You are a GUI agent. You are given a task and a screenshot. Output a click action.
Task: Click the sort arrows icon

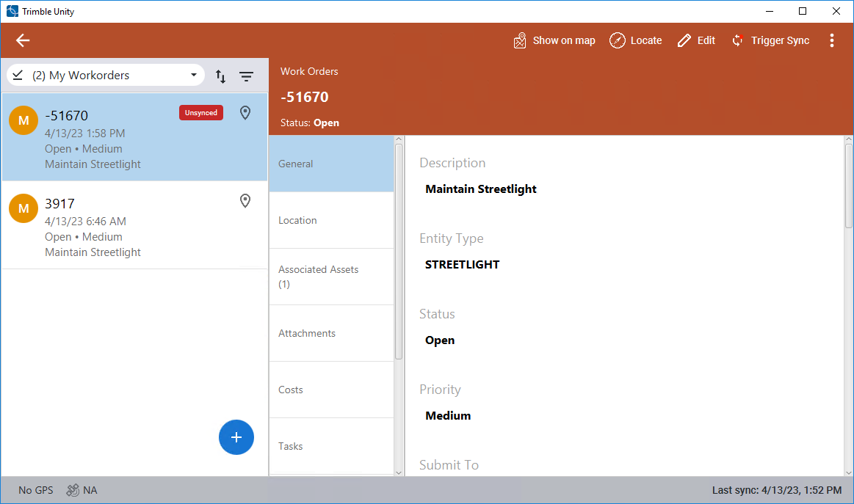tap(220, 76)
